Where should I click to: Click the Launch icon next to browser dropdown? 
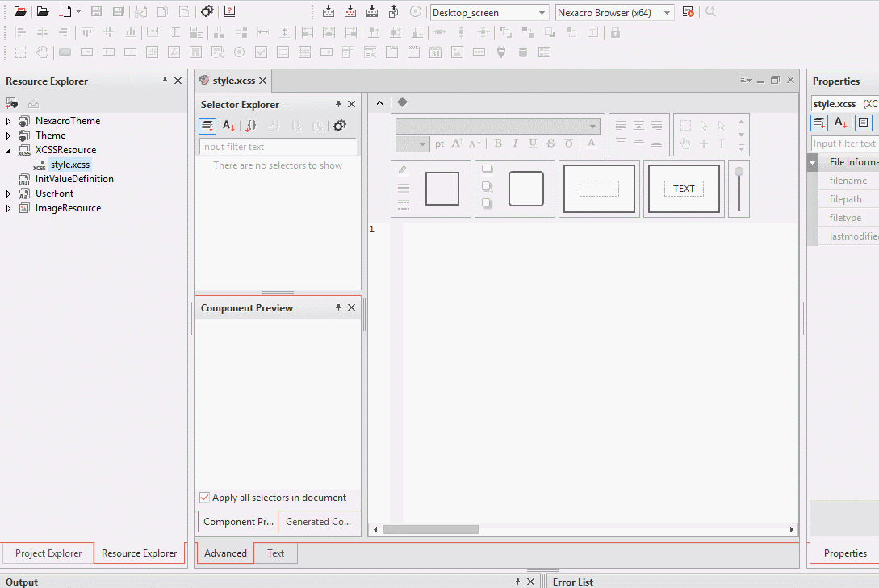688,11
